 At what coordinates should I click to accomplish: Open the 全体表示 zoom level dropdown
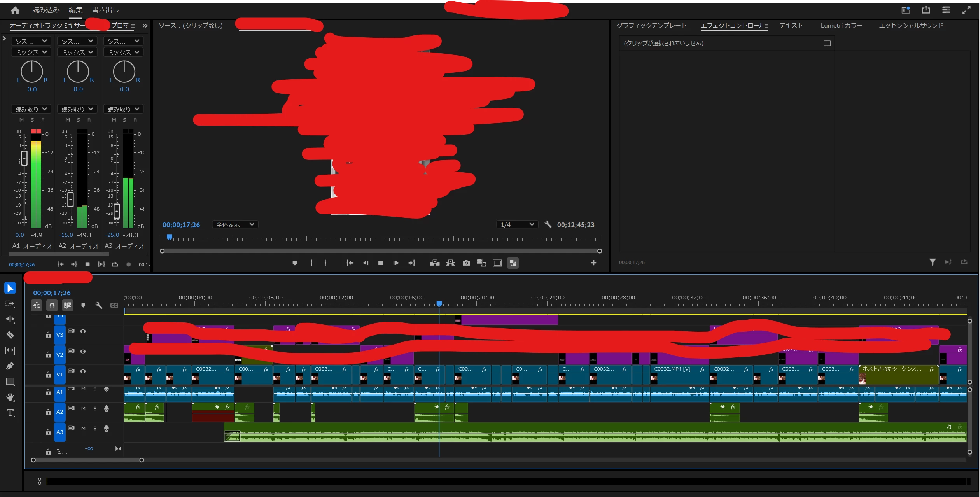point(235,225)
